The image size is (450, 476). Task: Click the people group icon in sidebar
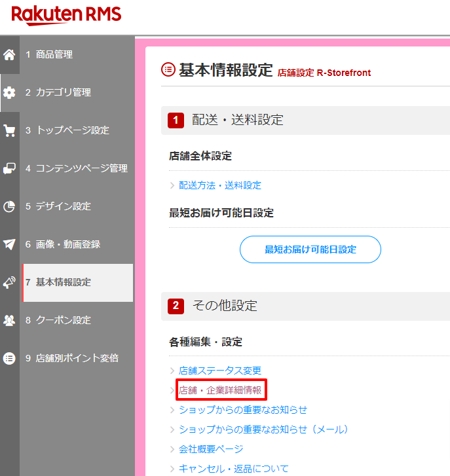[x=9, y=320]
